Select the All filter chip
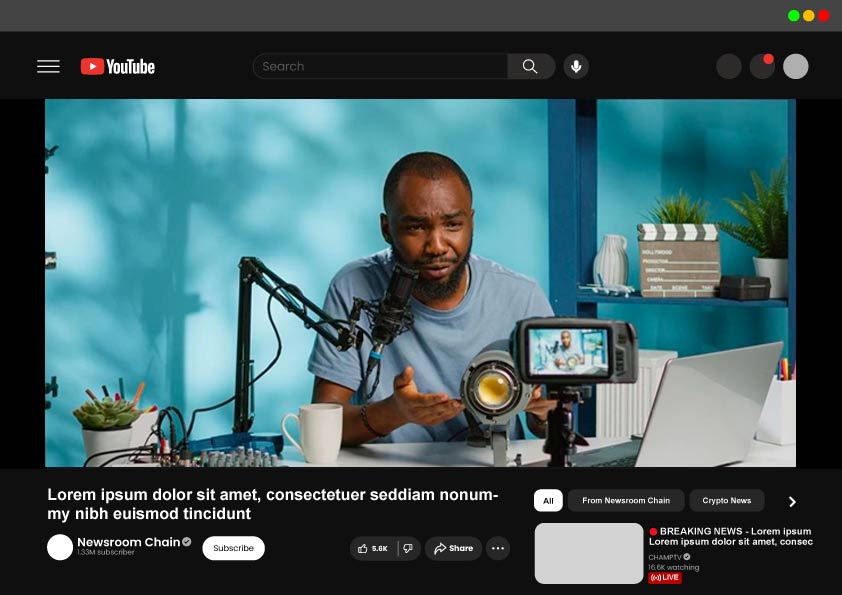The image size is (842, 595). (548, 500)
